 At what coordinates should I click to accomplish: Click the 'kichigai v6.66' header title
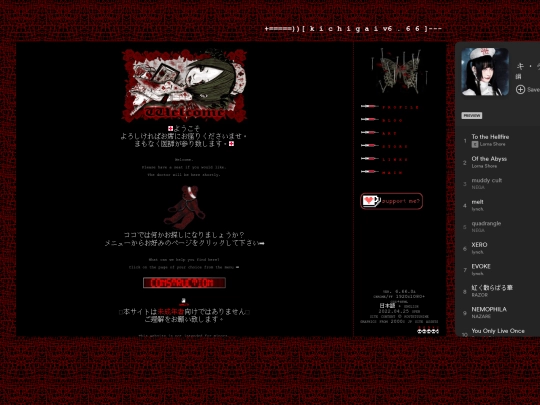coord(353,29)
